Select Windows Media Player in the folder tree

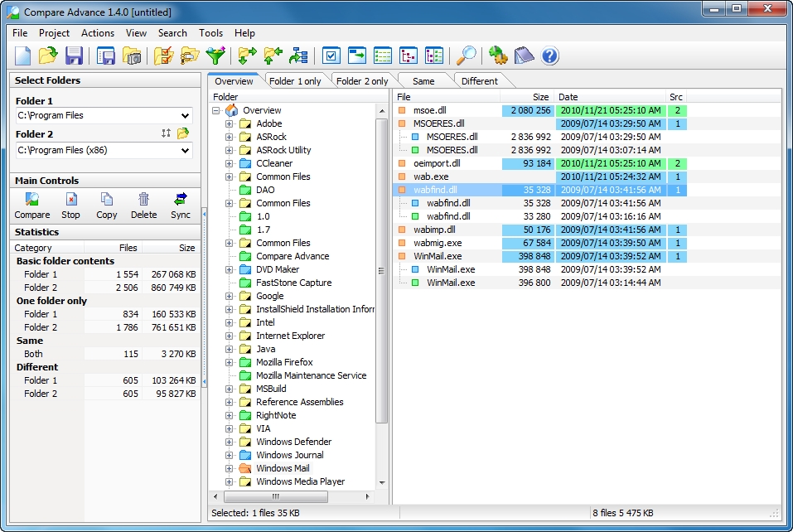pos(301,481)
